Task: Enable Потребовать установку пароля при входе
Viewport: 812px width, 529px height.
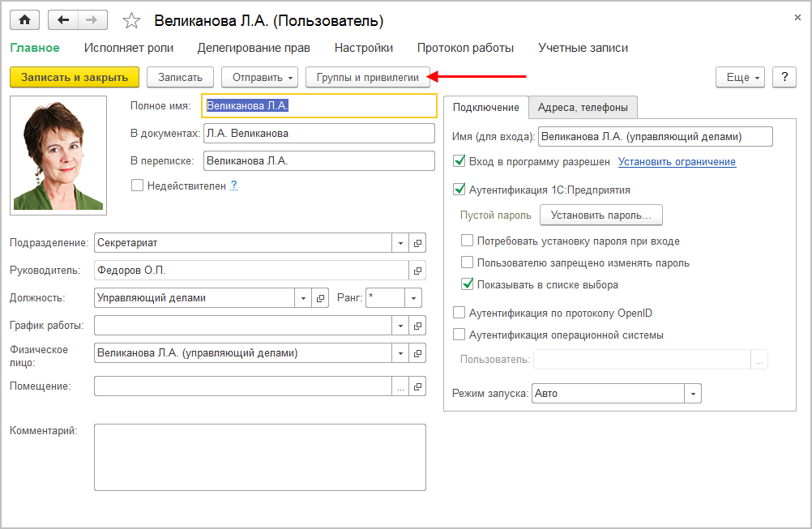Action: (x=468, y=241)
